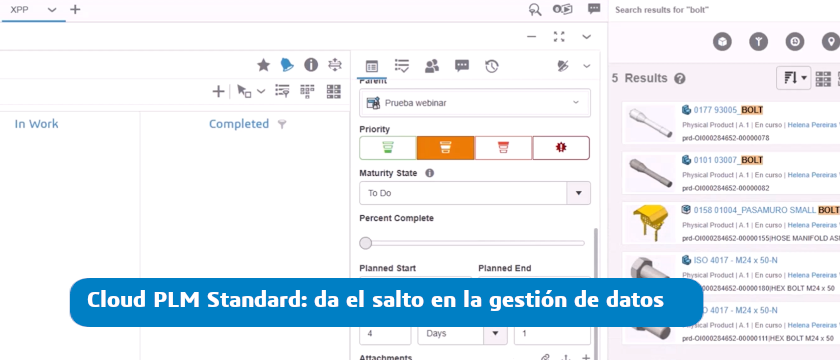The width and height of the screenshot is (840, 360).
Task: Select the urgent dark red priority option
Action: tap(561, 148)
